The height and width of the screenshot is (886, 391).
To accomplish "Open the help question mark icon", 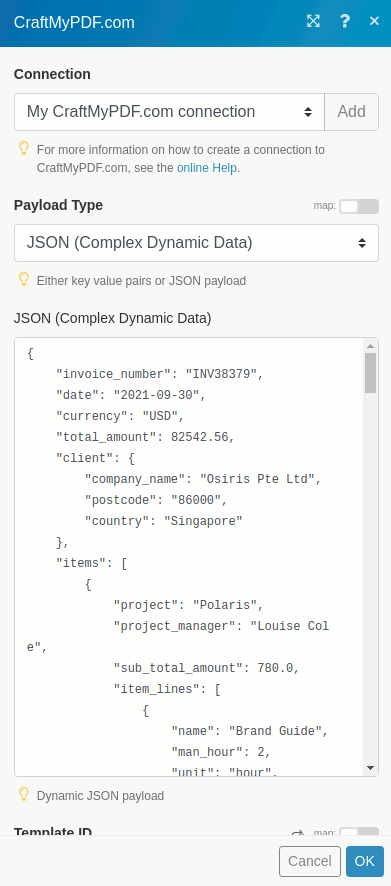I will point(345,21).
